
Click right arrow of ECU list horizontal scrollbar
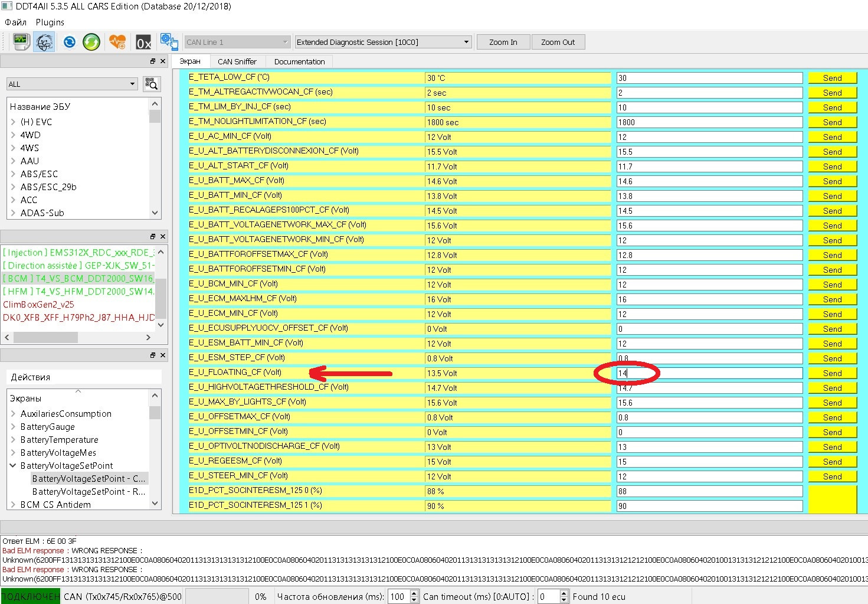pyautogui.click(x=149, y=337)
